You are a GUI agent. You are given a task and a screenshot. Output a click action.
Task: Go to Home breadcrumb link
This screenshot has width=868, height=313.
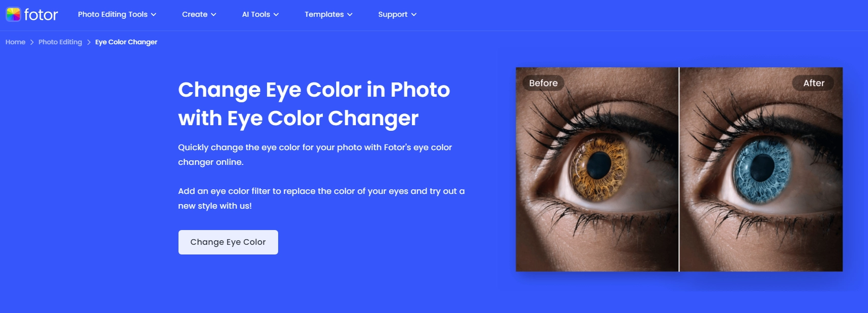[x=15, y=42]
